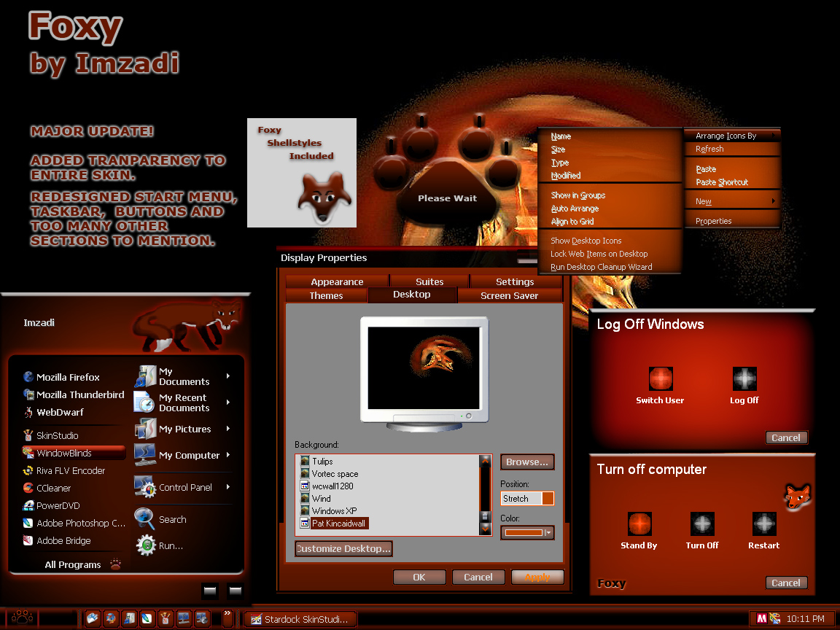Click the Log Off icon button
Viewport: 840px width, 630px height.
[744, 378]
